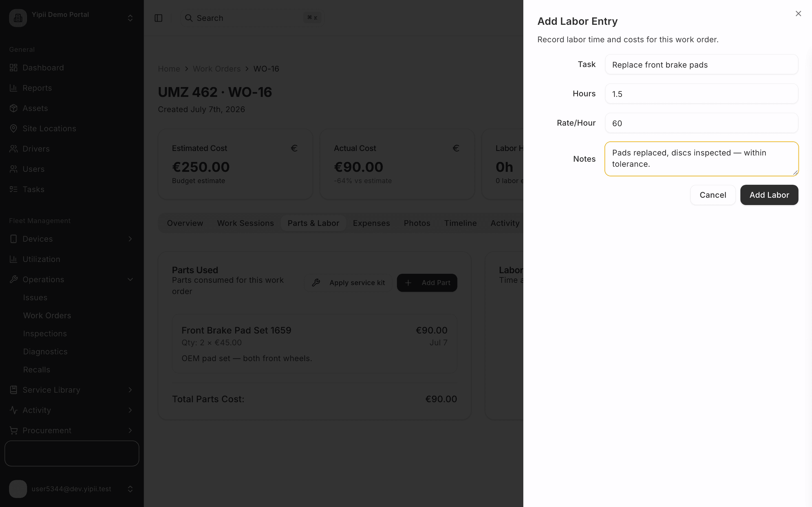Cancel the labor entry form
This screenshot has width=812, height=507.
[713, 195]
